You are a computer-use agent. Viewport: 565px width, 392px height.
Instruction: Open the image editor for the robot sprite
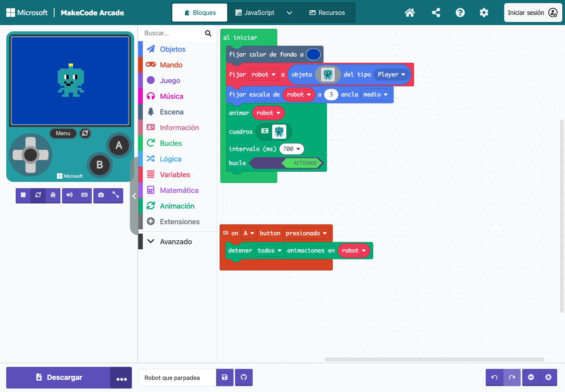[x=328, y=74]
